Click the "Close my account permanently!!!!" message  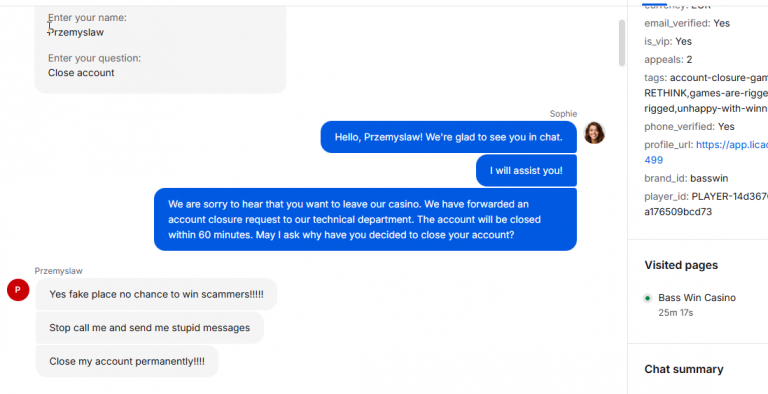pos(127,362)
